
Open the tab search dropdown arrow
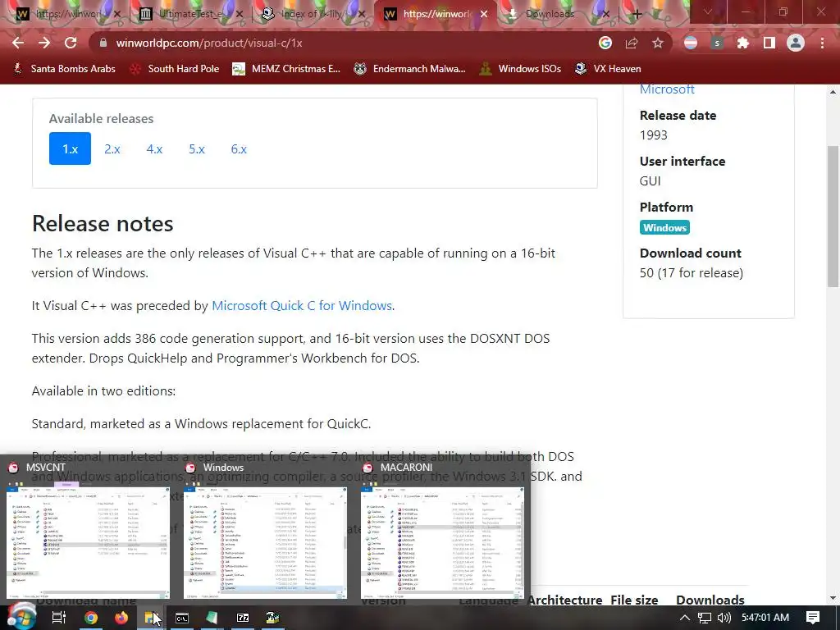point(708,13)
